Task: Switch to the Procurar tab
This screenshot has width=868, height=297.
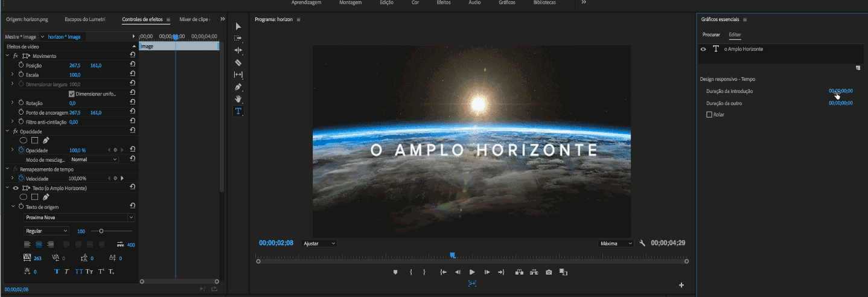Action: point(711,35)
